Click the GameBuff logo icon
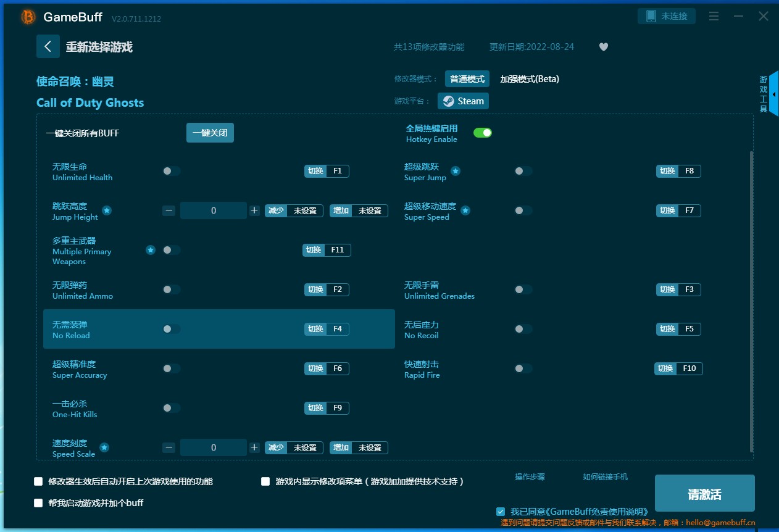This screenshot has width=779, height=532. point(28,17)
